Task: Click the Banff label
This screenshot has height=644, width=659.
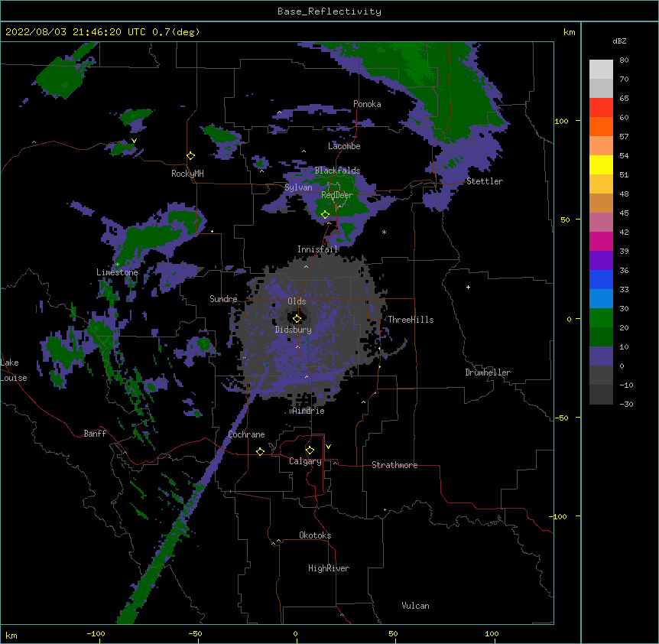Action: [x=95, y=434]
